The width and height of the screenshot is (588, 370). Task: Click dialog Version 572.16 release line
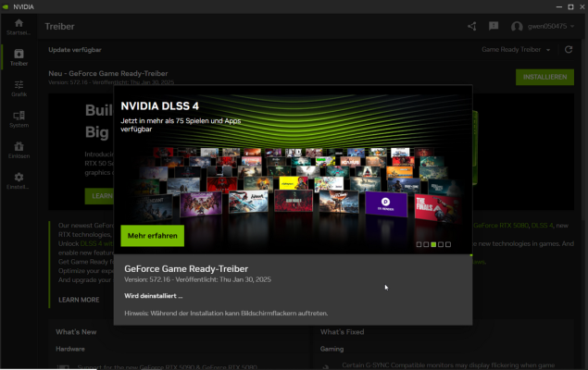click(197, 279)
